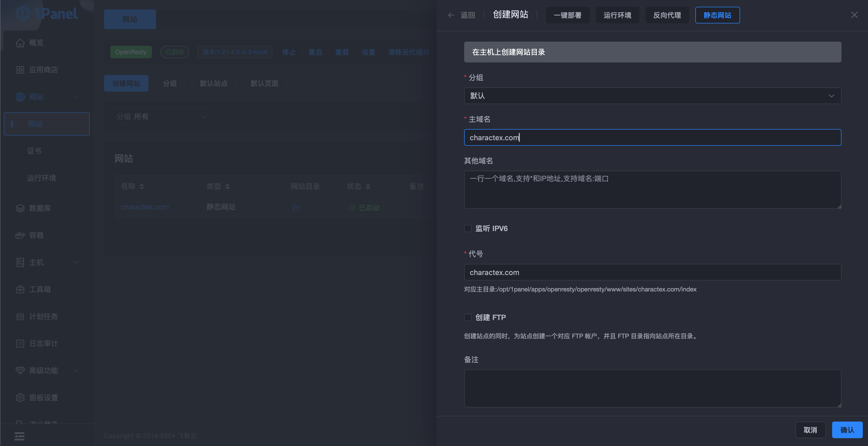Enable the 监听 IPV6 checkbox
This screenshot has height=446, width=868.
[468, 228]
